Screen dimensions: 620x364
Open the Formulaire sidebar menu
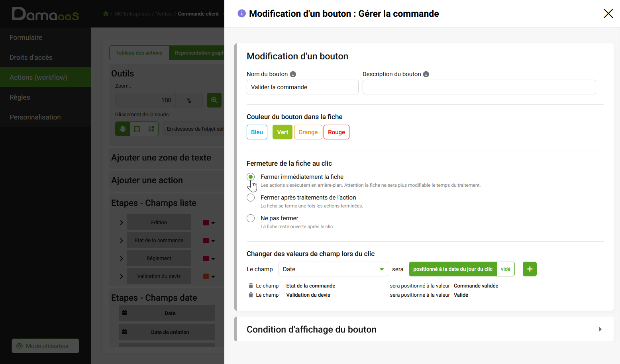(45, 37)
